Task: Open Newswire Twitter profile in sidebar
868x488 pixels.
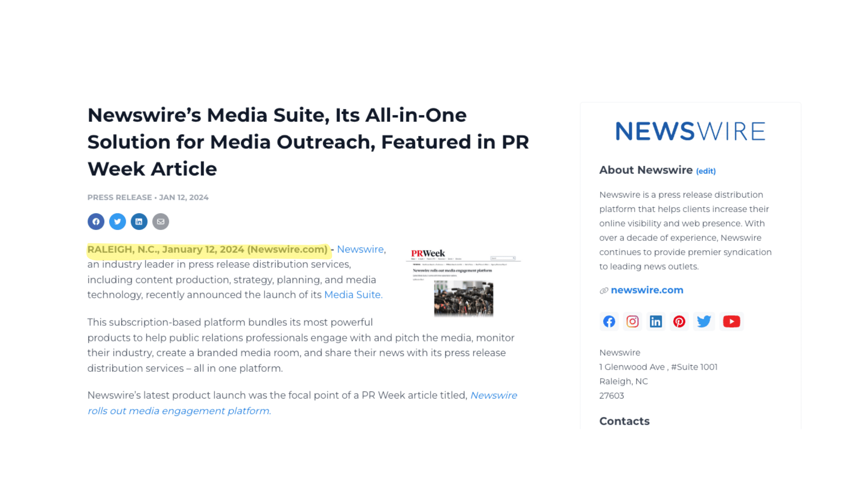Action: [x=704, y=321]
